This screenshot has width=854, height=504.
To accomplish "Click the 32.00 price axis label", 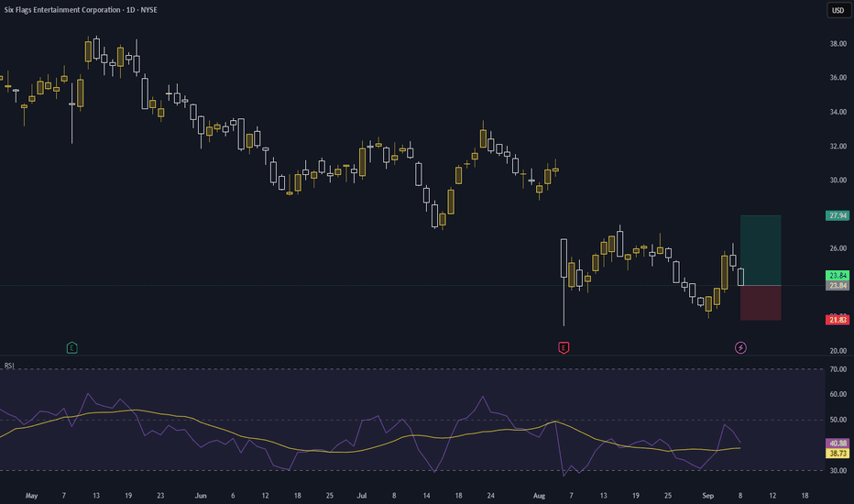I will 838,146.
